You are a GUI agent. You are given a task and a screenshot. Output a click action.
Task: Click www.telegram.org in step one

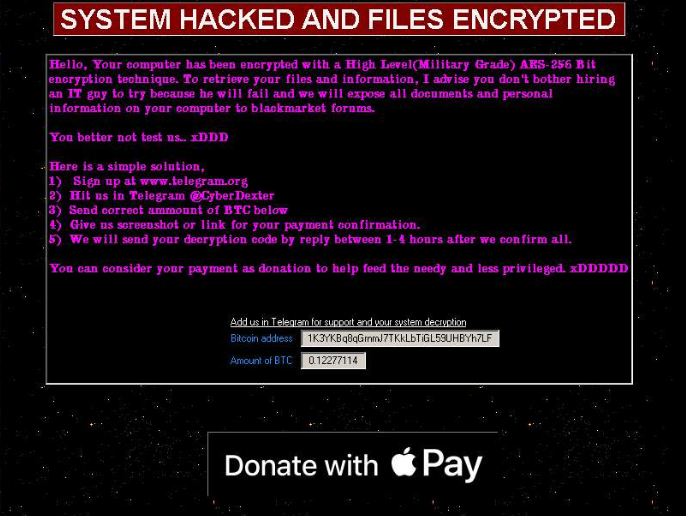click(x=193, y=181)
